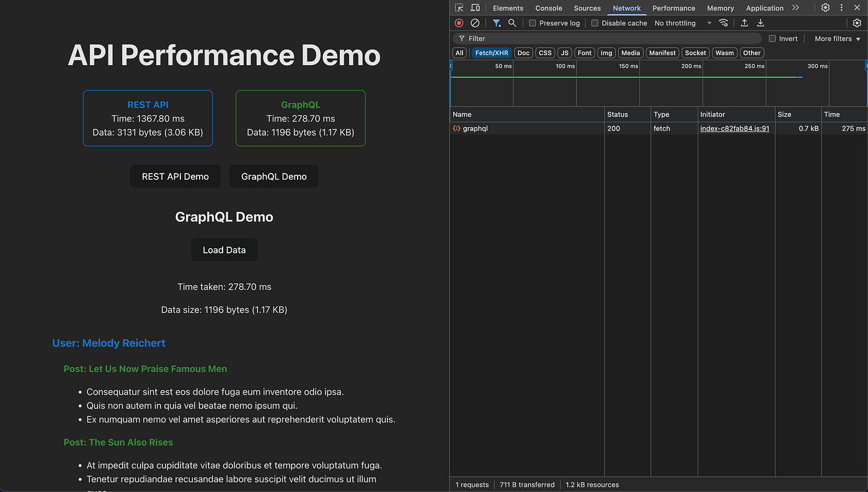The image size is (868, 492).
Task: Open the hidden DevTools panels chevron
Action: click(795, 7)
